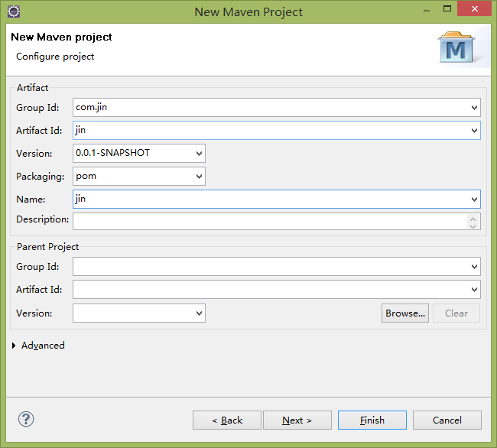Minimize the New Maven Project dialog
This screenshot has height=448, width=497.
[x=427, y=11]
